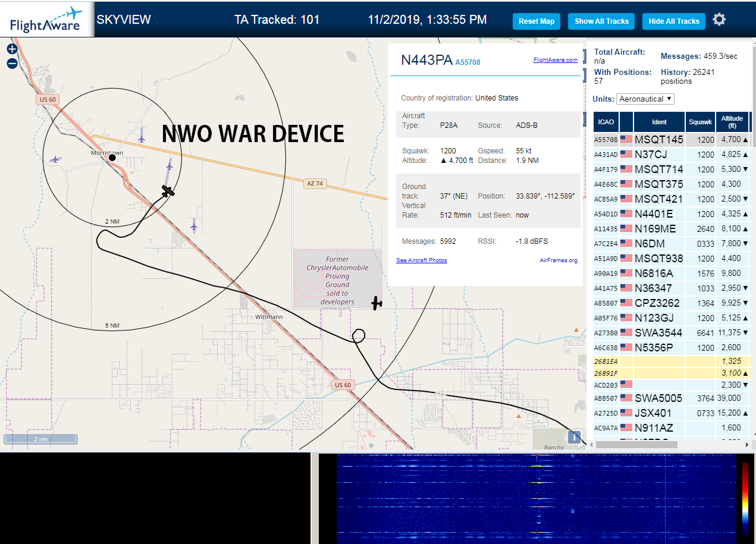The image size is (756, 544).
Task: Click the SKYVIEW title text
Action: [124, 20]
